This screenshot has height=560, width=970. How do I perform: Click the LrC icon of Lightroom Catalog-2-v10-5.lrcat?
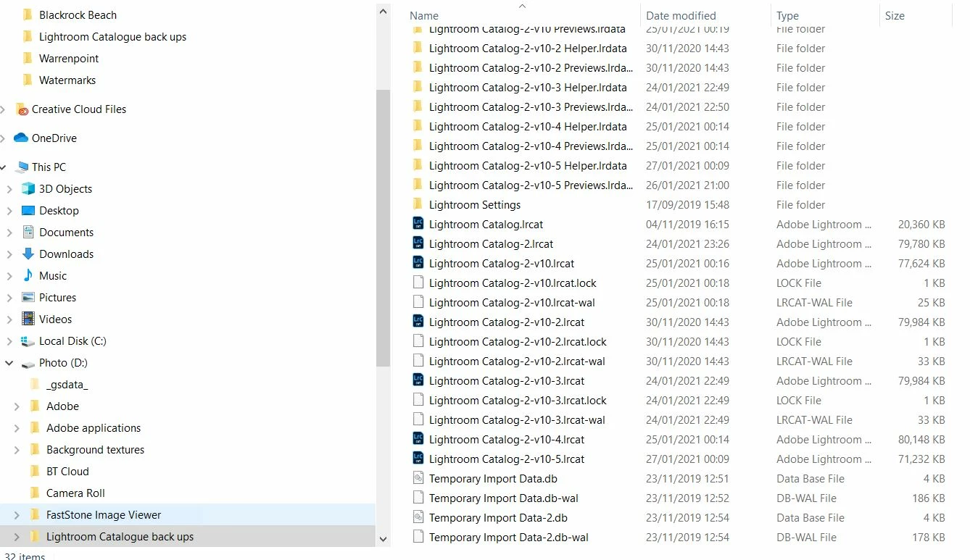[x=418, y=459]
